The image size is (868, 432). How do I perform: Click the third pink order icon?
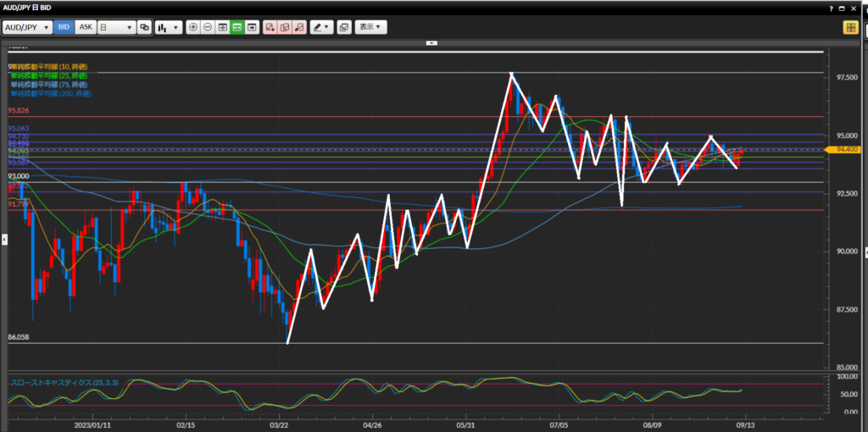tap(298, 27)
